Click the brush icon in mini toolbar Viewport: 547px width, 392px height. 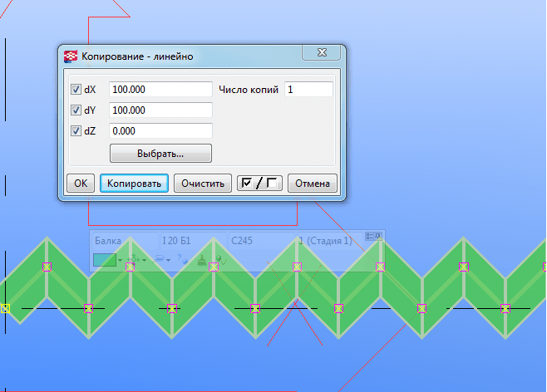coord(202,260)
